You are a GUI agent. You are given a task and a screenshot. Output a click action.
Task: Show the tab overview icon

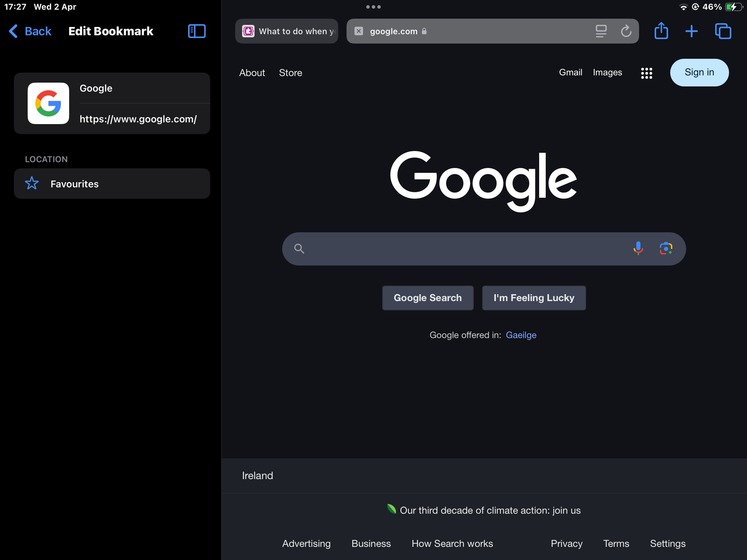pyautogui.click(x=723, y=31)
